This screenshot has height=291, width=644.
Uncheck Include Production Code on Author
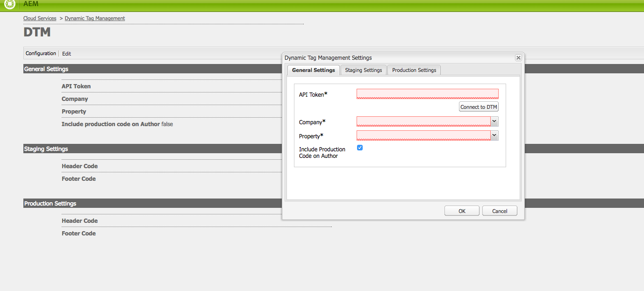[x=360, y=148]
